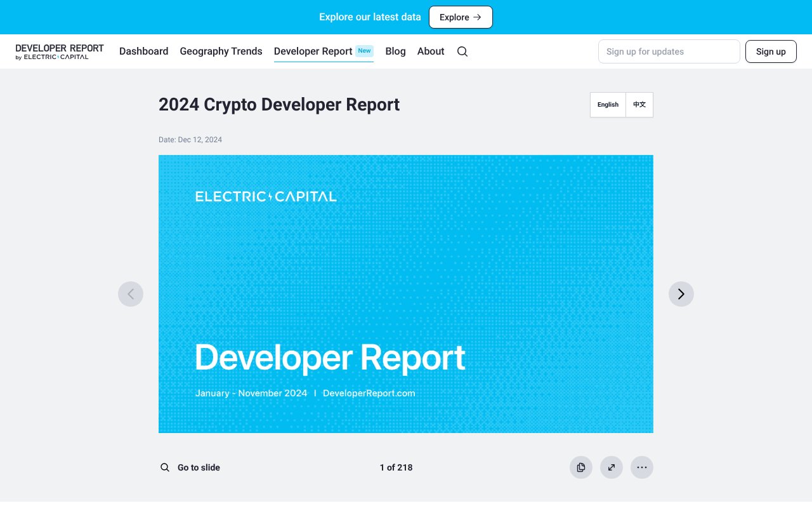This screenshot has width=812, height=508.
Task: Open the Blog page link
Action: coord(395,51)
